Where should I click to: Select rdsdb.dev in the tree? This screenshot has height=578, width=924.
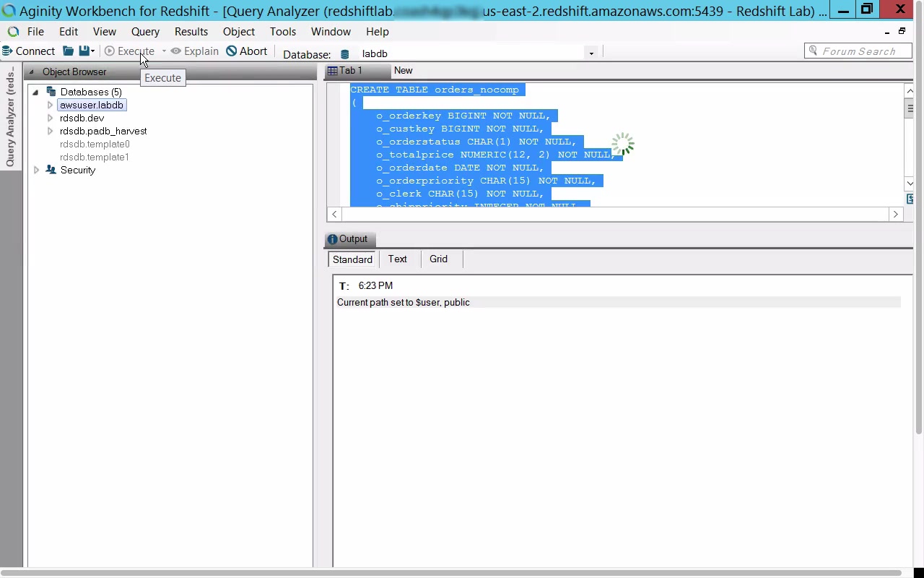82,118
